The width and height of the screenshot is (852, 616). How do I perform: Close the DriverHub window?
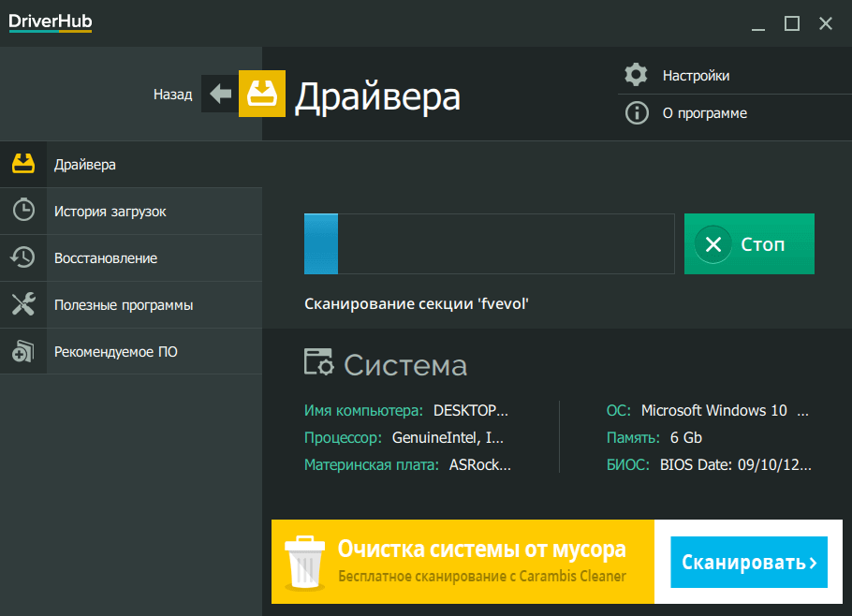(826, 23)
